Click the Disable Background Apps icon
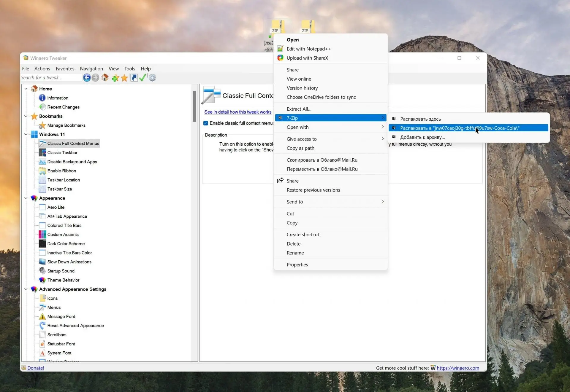Screen dimensions: 570x392 click(x=42, y=162)
